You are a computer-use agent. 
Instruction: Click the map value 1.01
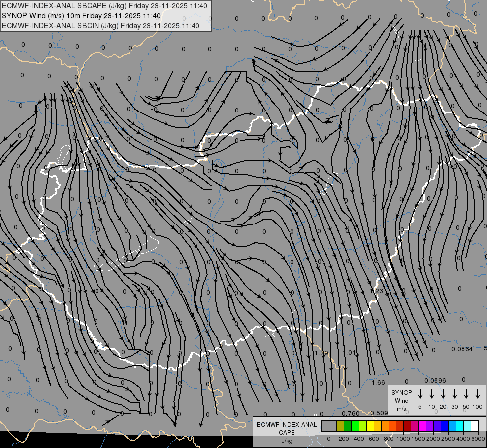pos(350,353)
